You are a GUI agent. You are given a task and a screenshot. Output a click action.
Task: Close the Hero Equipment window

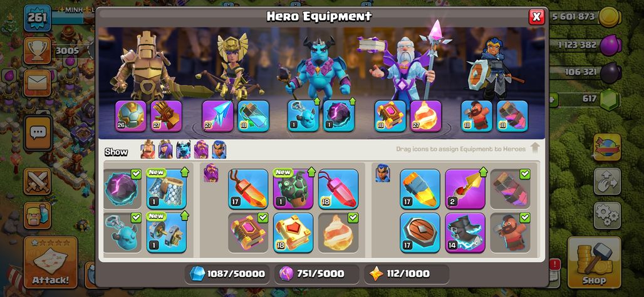536,17
